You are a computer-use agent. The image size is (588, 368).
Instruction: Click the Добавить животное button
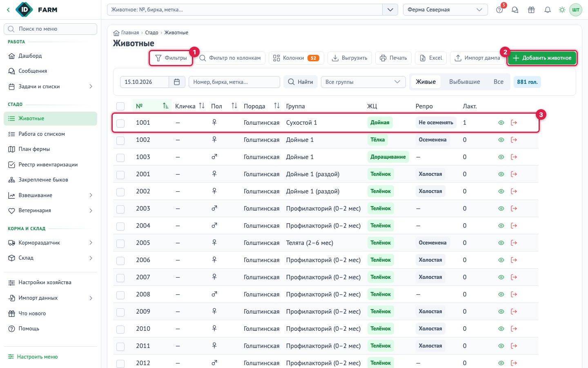[x=542, y=58]
